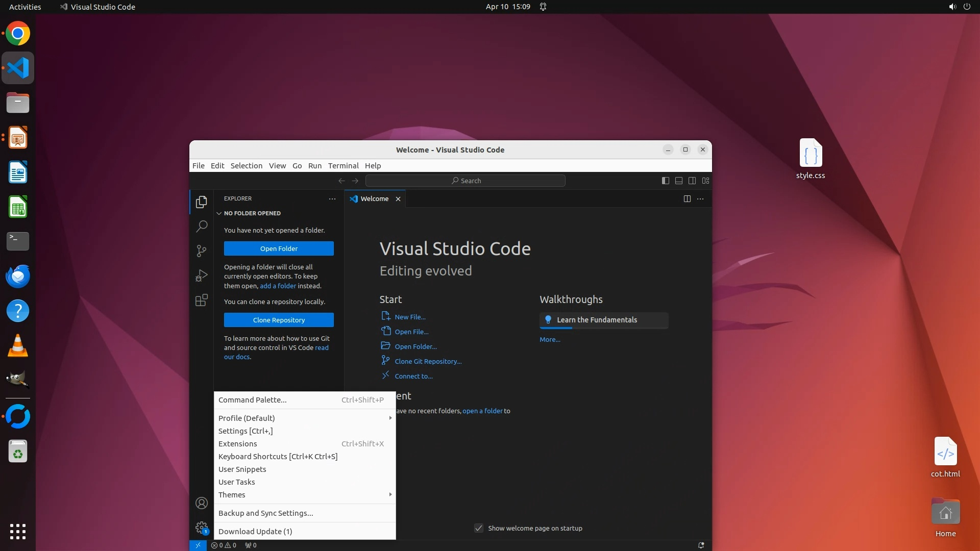This screenshot has width=980, height=551.
Task: Open Thunderbird from the Ubuntu dock
Action: point(18,276)
